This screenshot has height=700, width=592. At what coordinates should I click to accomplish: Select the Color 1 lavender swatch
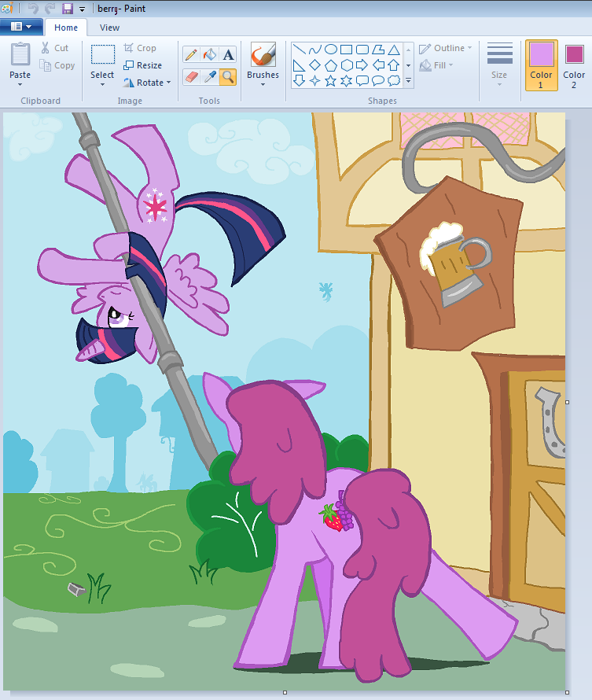541,65
